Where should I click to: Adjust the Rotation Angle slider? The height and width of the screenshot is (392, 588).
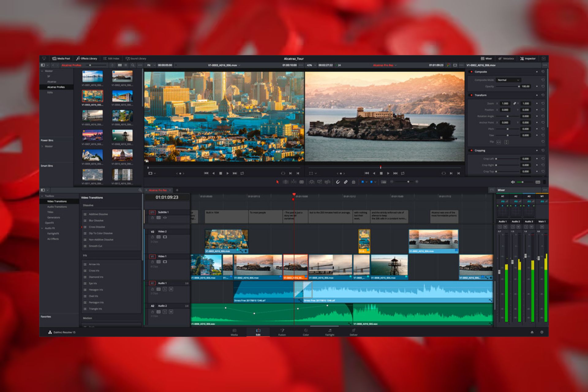[507, 116]
